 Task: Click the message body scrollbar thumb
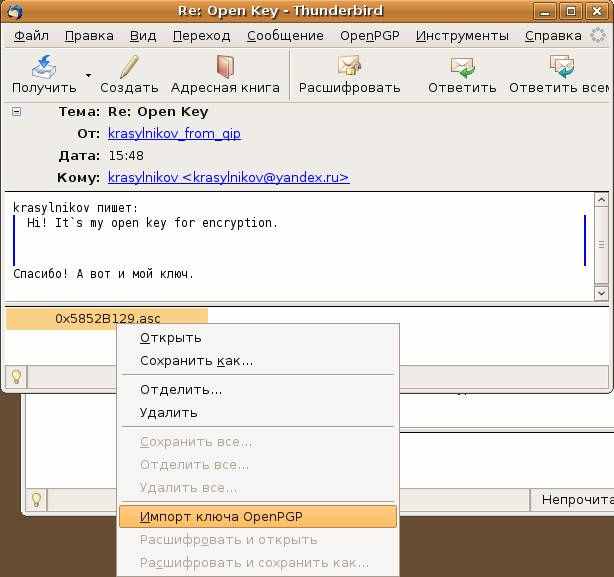coord(601,245)
